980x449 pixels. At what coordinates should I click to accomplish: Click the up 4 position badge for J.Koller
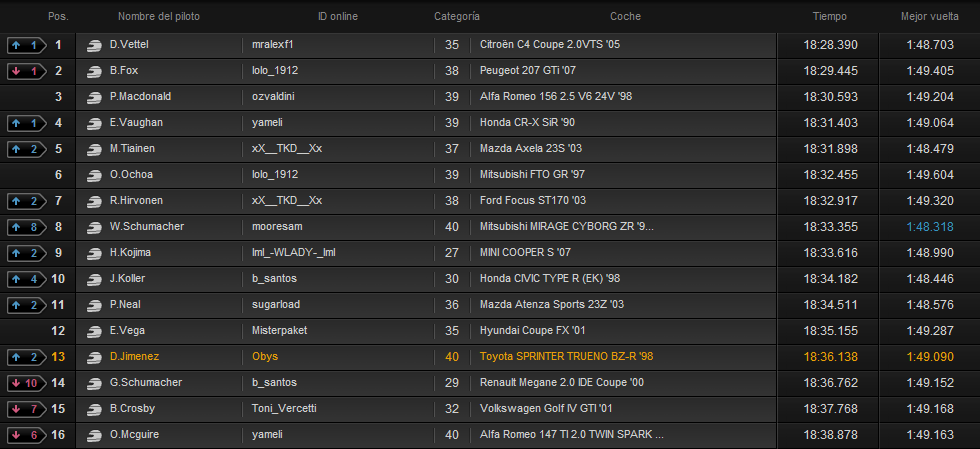click(27, 279)
